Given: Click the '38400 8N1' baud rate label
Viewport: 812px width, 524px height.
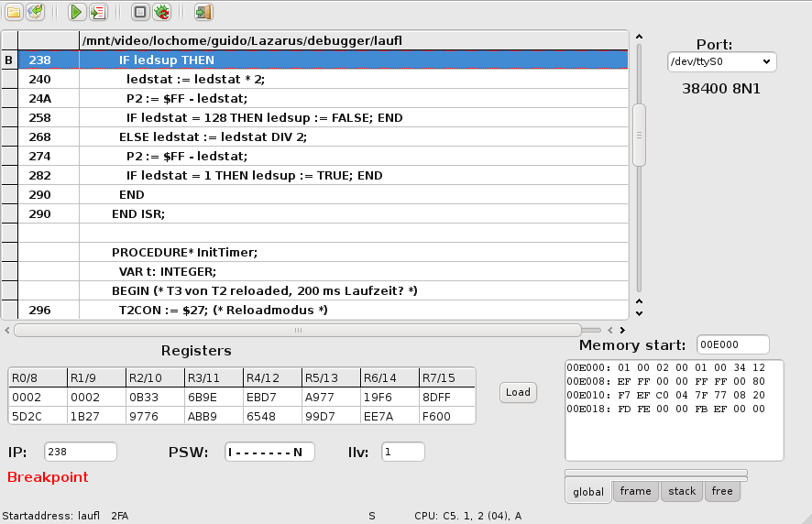Looking at the screenshot, I should click(x=721, y=89).
